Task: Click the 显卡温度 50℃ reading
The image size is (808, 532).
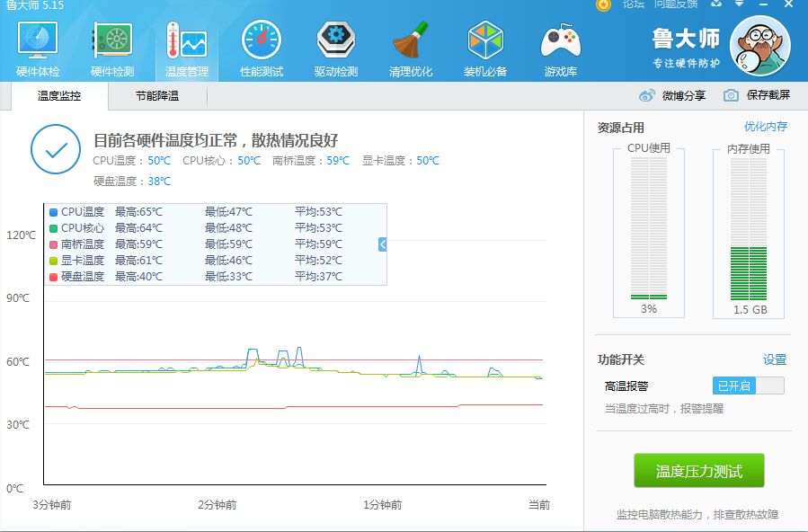Action: click(428, 161)
